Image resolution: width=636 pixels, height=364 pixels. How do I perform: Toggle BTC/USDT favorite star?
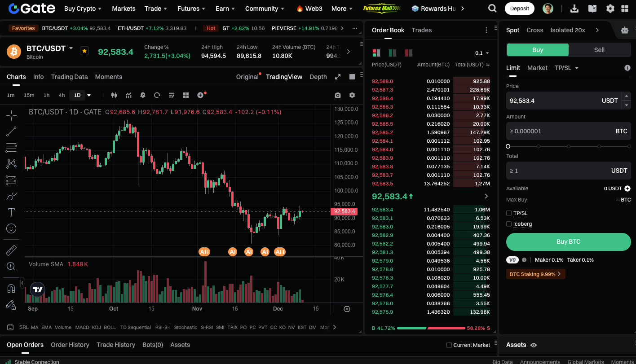(x=84, y=51)
